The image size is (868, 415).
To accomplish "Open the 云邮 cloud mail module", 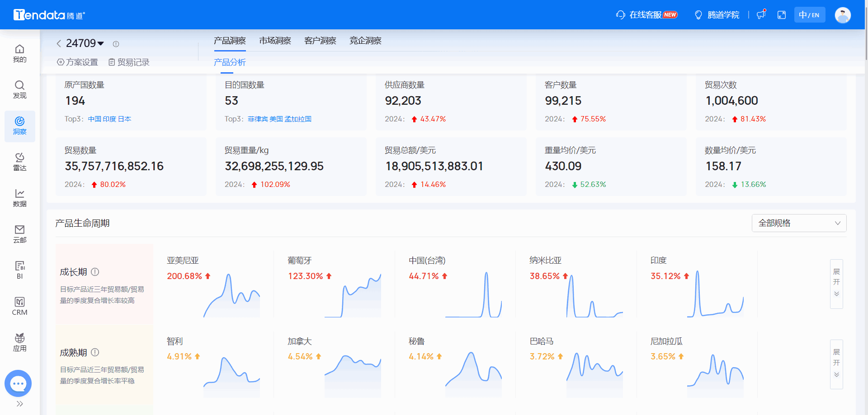I will tap(19, 233).
